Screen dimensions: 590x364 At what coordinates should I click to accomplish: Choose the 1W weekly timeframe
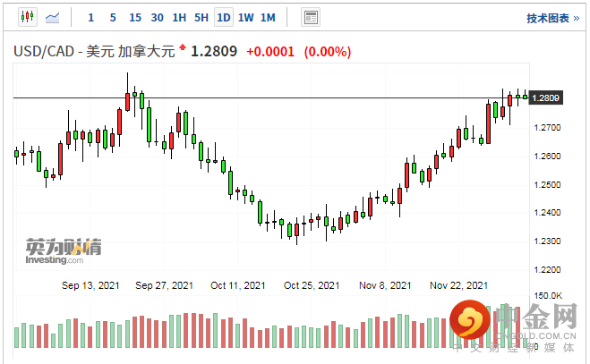[x=245, y=18]
